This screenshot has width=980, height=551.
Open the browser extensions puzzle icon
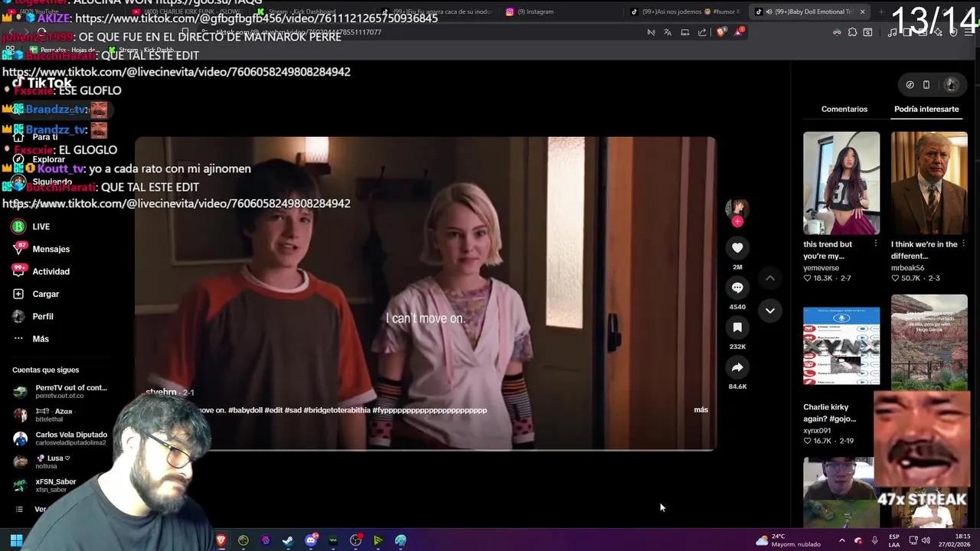pyautogui.click(x=852, y=32)
